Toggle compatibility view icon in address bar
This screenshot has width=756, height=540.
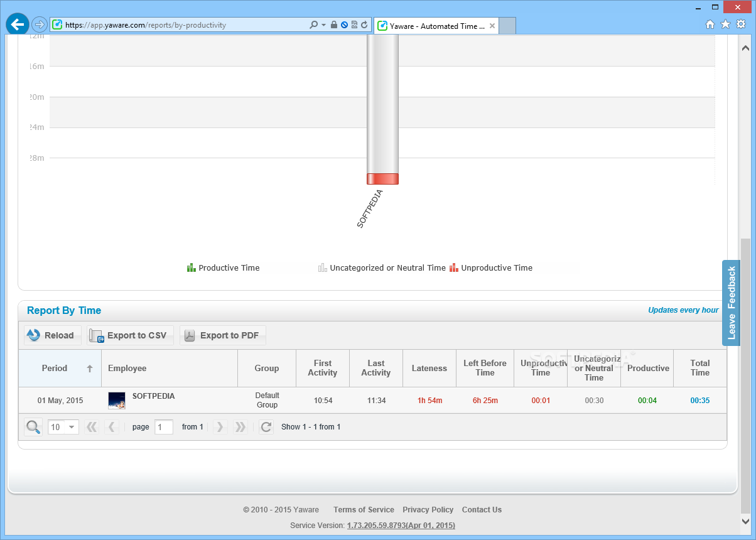point(354,25)
